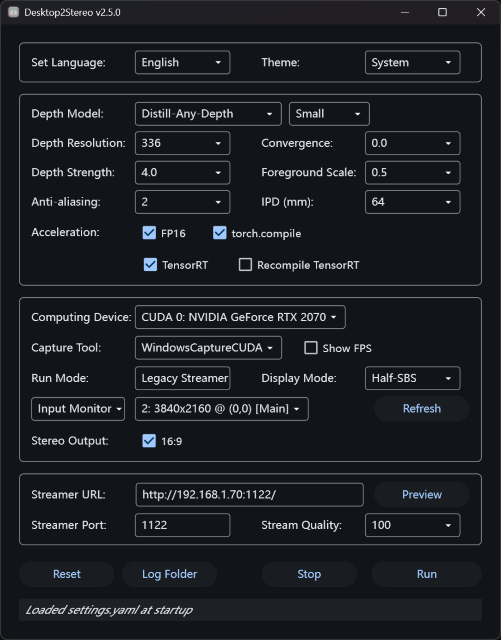Toggle the FP16 checkbox
Screen dimensions: 501x640
149,233
